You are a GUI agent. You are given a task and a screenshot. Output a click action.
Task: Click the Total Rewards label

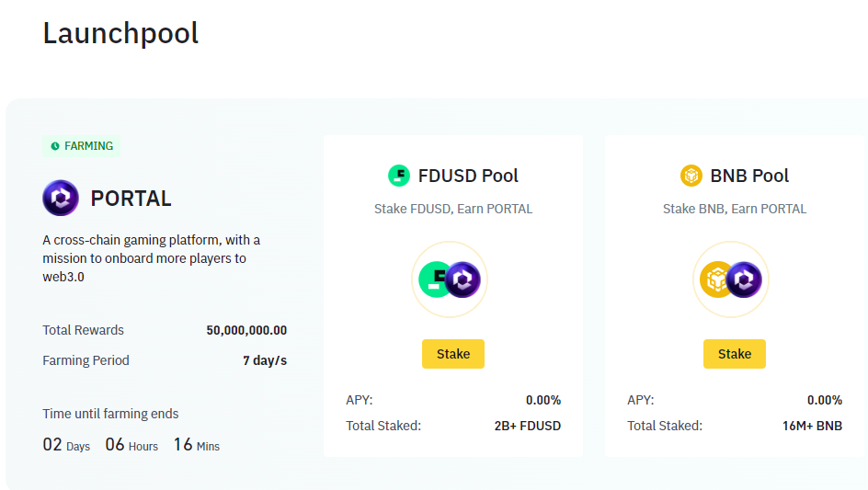pos(83,330)
